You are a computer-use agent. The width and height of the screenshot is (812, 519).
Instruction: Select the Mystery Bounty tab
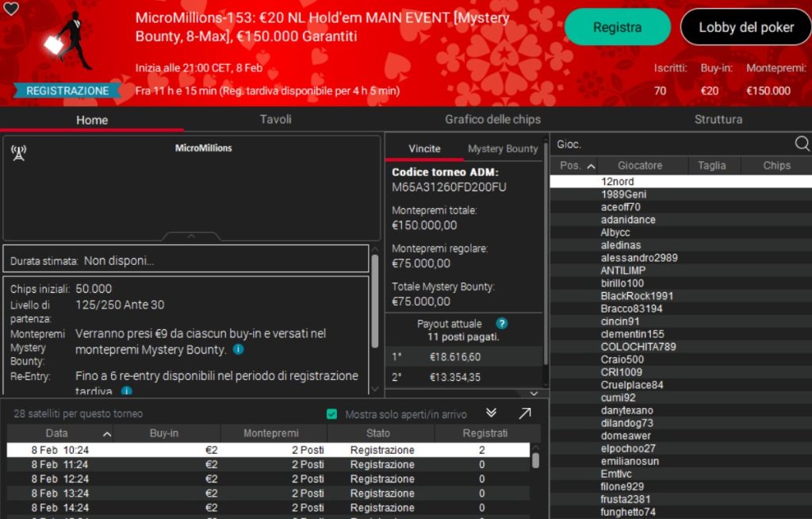pos(502,148)
